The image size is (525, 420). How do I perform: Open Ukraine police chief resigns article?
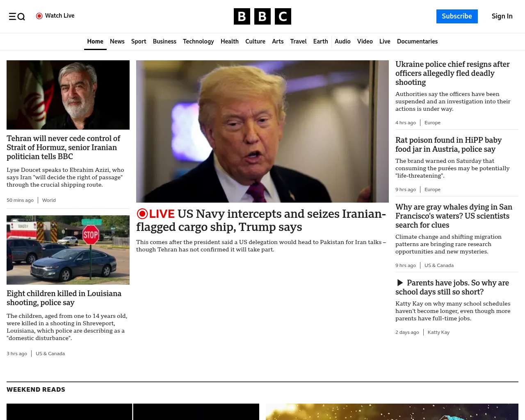click(452, 73)
